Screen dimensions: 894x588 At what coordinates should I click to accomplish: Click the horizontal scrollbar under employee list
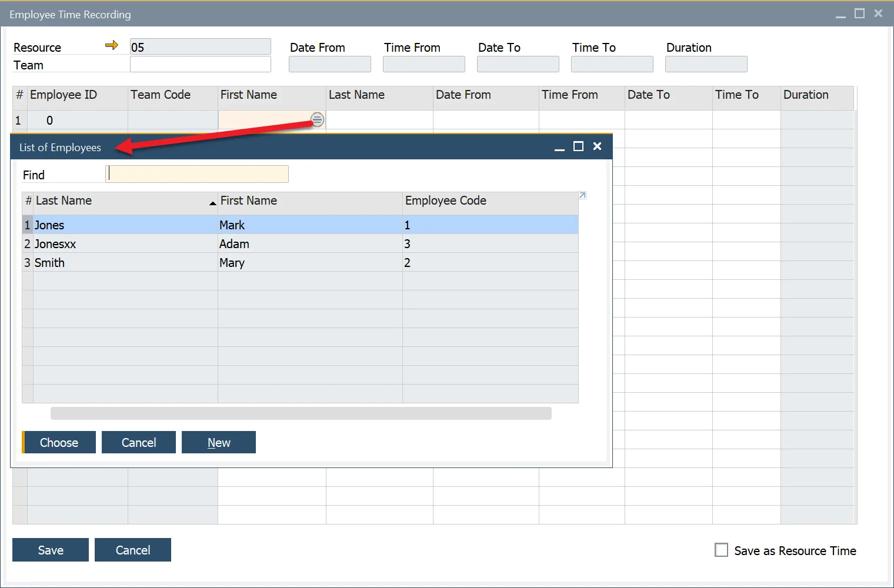301,413
